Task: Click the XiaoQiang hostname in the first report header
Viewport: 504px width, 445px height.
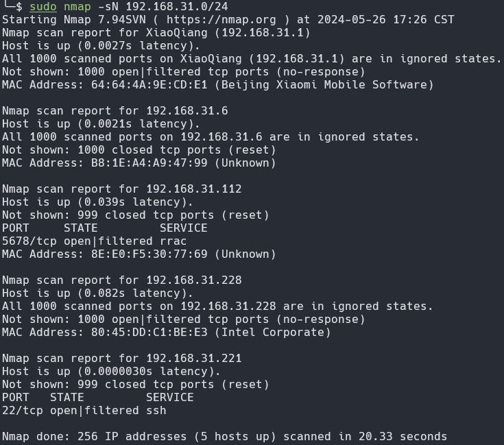Action: [x=173, y=33]
